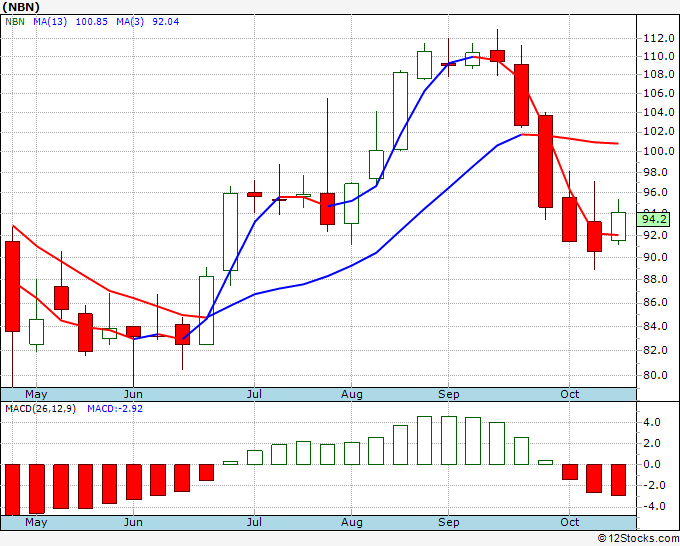The width and height of the screenshot is (680, 546).
Task: Click the (NBN) chart title
Action: [21, 7]
